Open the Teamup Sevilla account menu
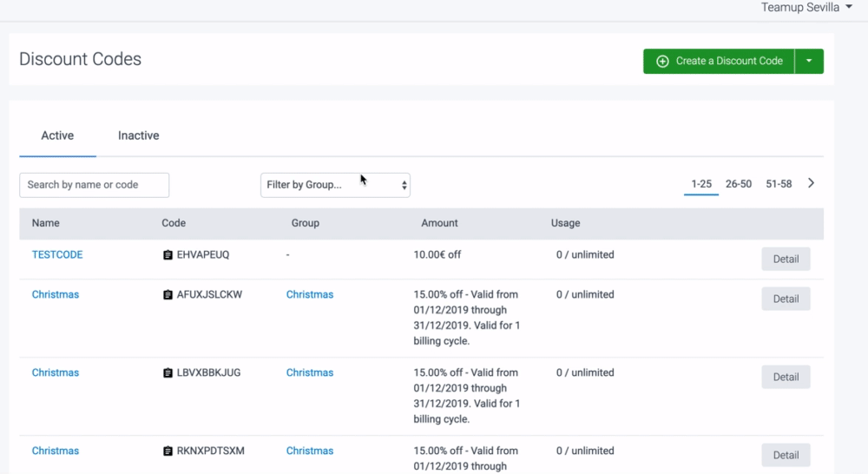Screen dimensions: 868x474 806,8
